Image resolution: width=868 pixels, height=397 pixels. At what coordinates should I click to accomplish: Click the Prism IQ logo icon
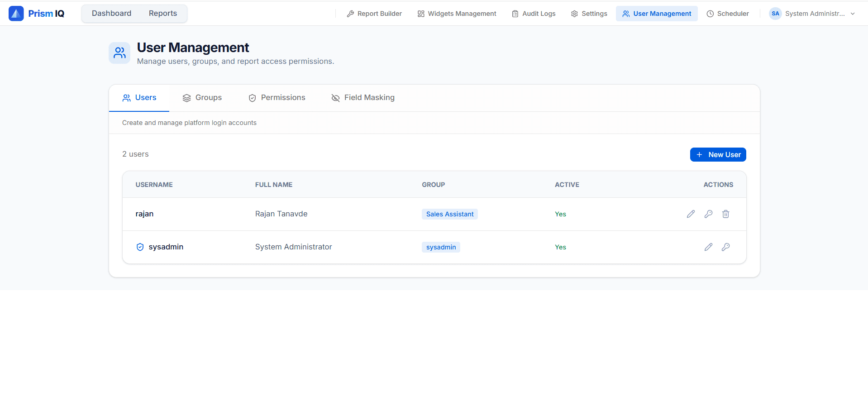16,14
